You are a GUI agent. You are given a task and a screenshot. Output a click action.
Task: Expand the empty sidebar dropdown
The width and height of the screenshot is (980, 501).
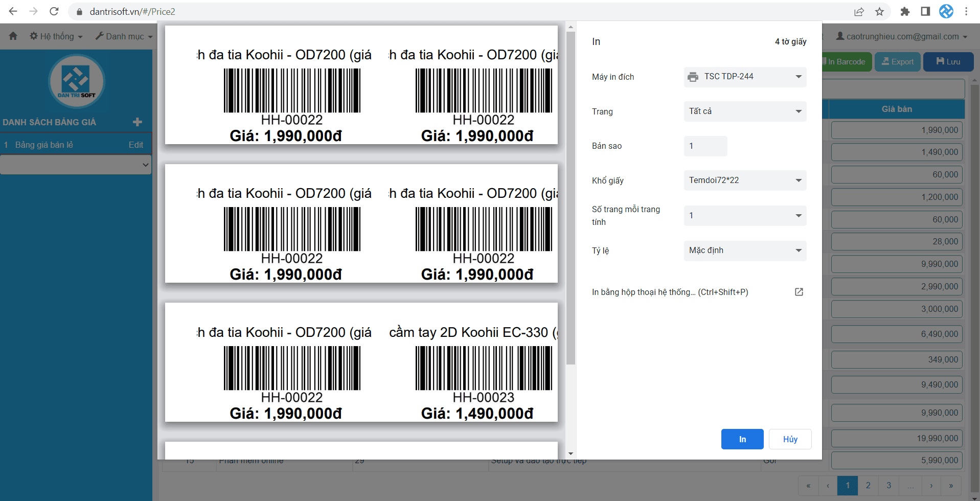tap(76, 165)
